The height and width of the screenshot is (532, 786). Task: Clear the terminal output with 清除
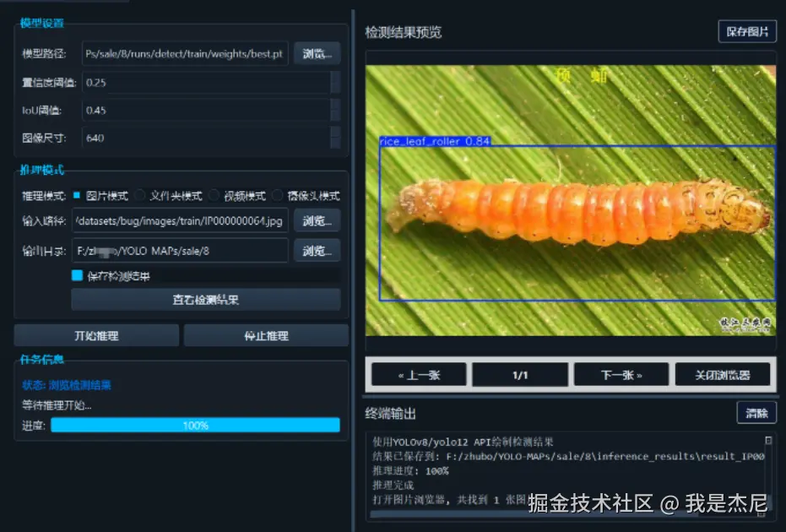pos(756,413)
